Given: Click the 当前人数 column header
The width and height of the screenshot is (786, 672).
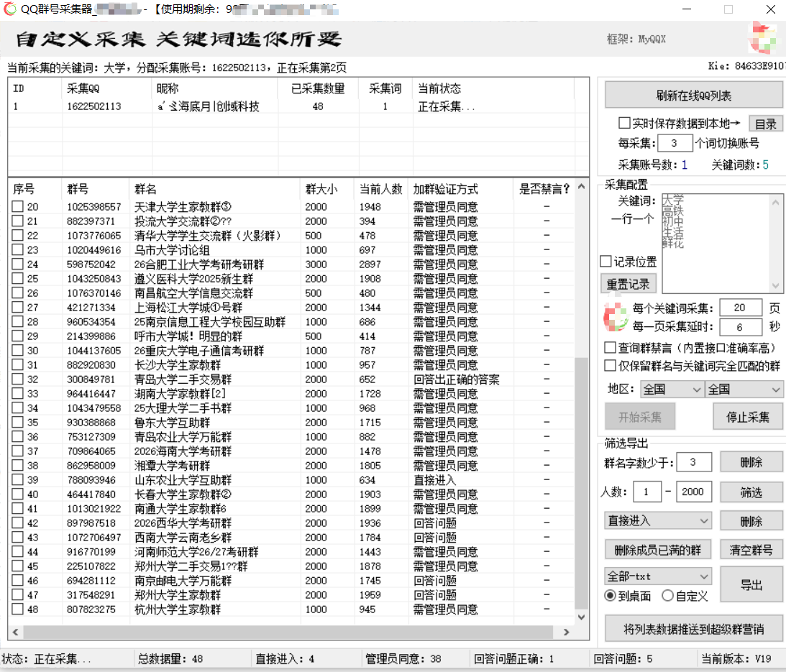Looking at the screenshot, I should pyautogui.click(x=381, y=189).
